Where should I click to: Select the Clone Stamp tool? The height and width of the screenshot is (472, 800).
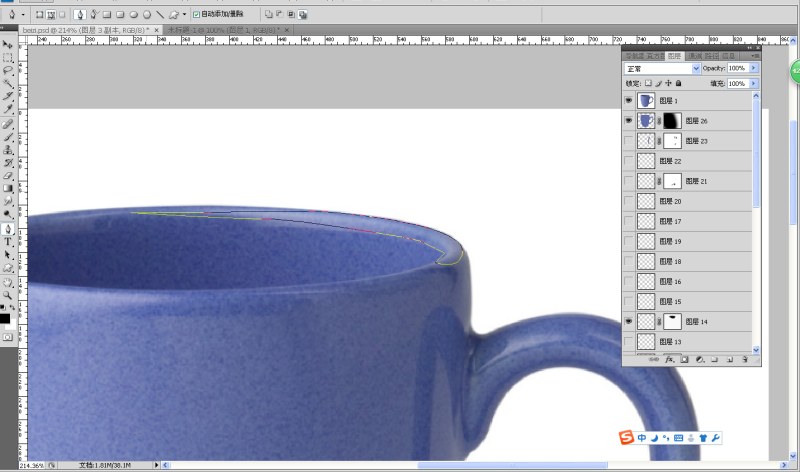tap(8, 150)
